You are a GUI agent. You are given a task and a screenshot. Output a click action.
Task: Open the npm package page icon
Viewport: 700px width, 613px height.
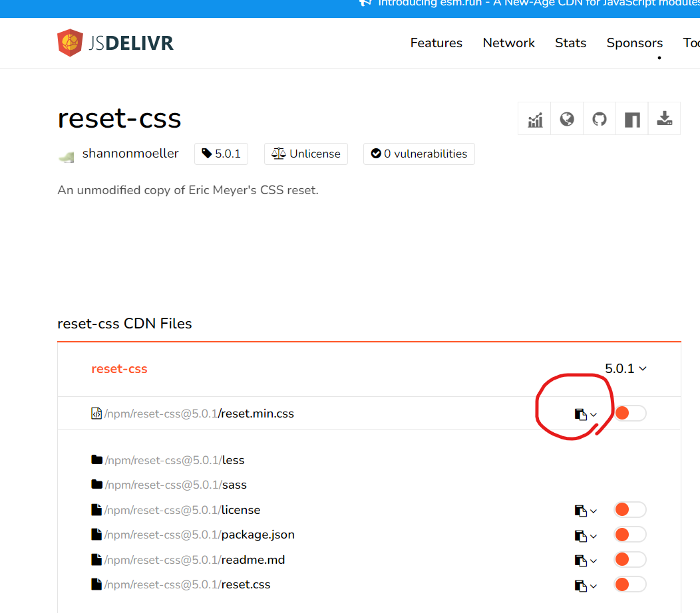pos(632,119)
